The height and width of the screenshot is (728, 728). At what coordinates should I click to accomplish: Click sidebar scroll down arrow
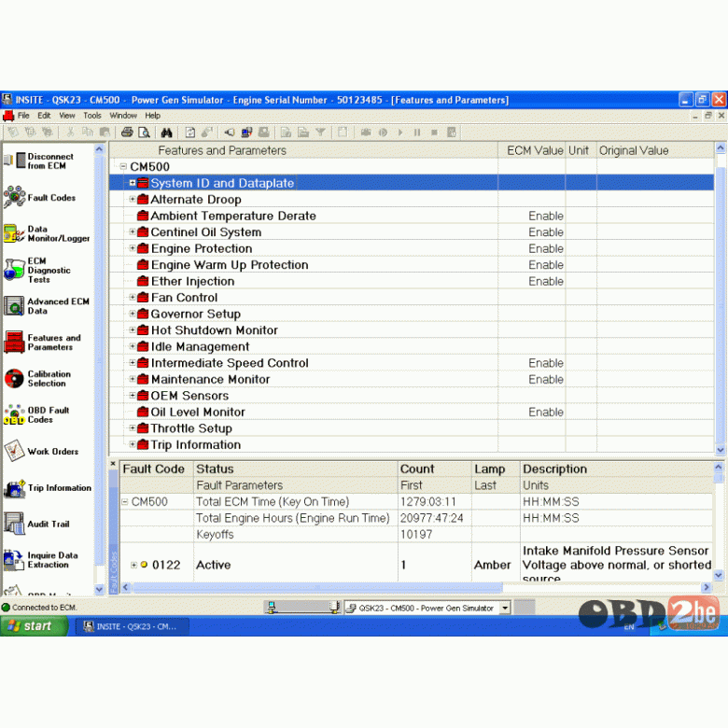pyautogui.click(x=99, y=589)
